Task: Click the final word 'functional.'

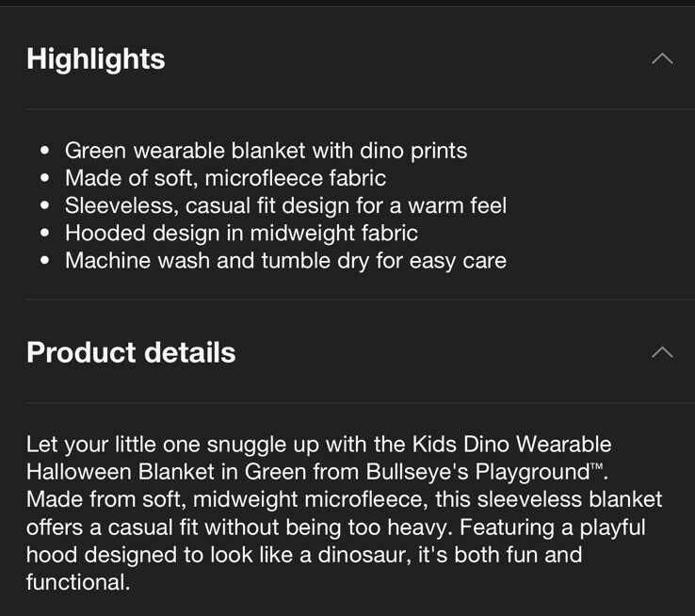Action: [x=78, y=582]
